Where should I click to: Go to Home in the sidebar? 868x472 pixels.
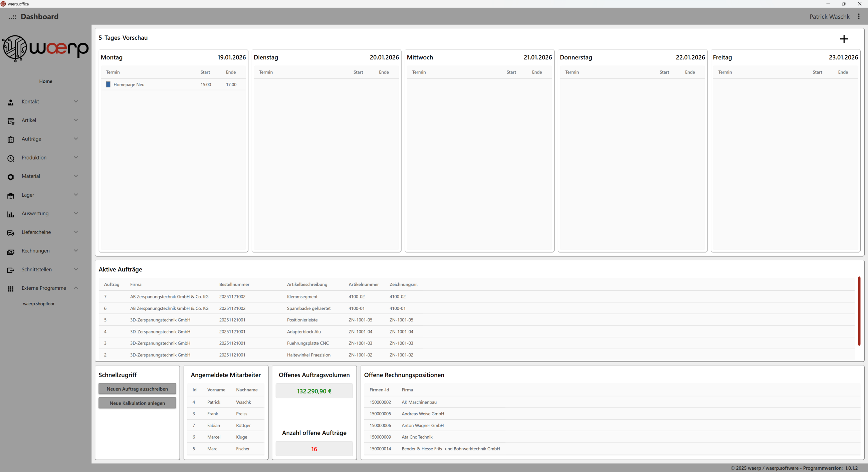pyautogui.click(x=45, y=81)
